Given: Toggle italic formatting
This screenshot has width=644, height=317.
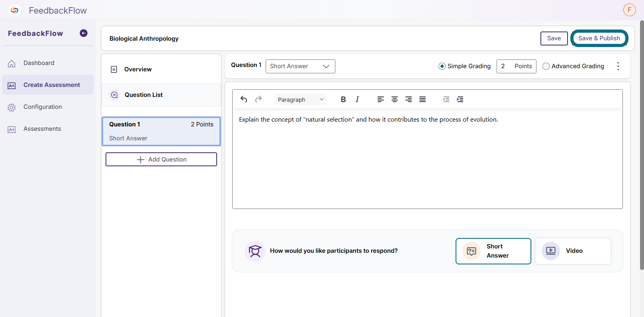Looking at the screenshot, I should (x=357, y=99).
